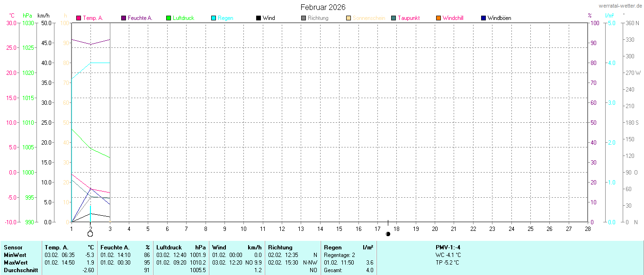
Task: Select the orange Windchill legend square
Action: pos(438,18)
